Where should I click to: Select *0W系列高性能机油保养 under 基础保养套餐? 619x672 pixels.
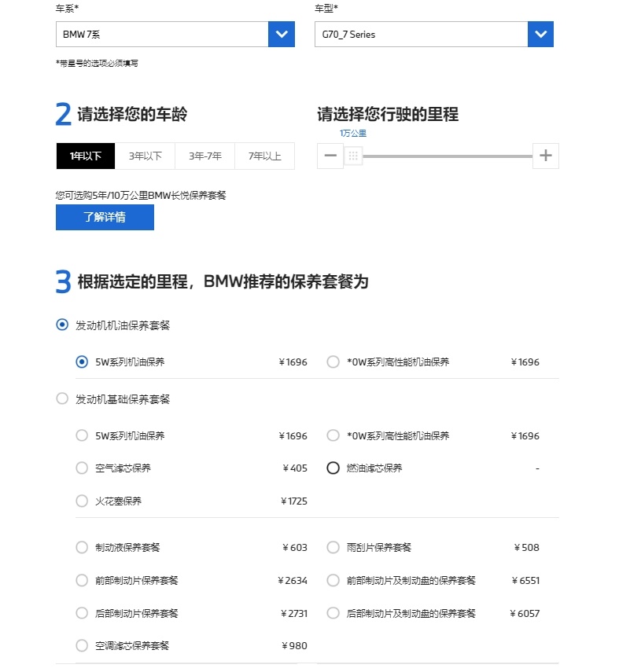coord(333,435)
